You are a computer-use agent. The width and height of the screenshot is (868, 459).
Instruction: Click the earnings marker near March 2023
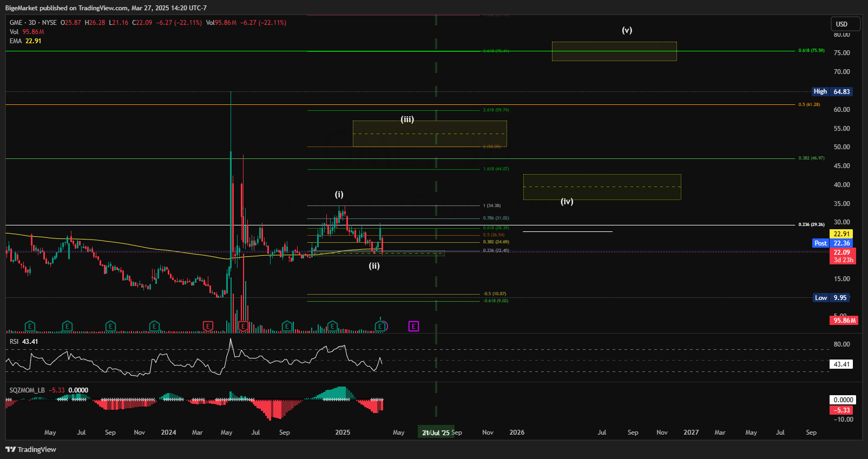coord(30,326)
